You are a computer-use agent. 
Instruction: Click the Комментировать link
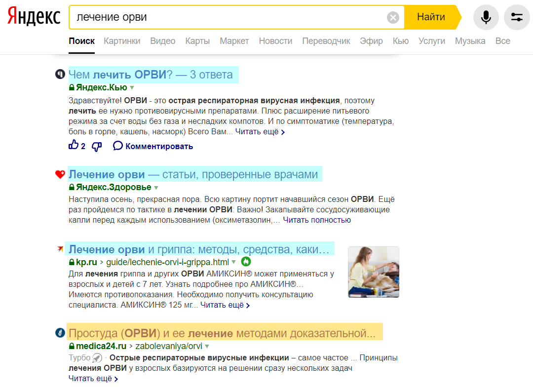point(159,146)
